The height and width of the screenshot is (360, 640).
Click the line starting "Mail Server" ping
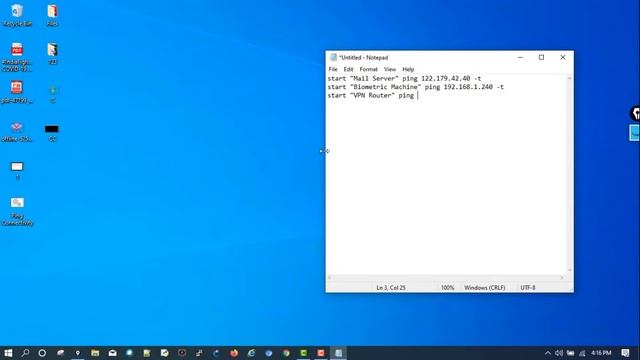(x=404, y=78)
